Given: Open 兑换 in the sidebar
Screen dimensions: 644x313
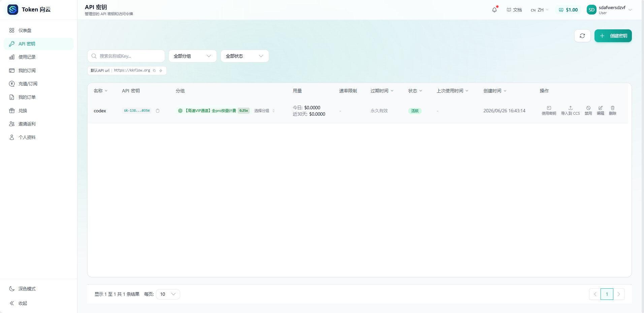Looking at the screenshot, I should tap(39, 111).
